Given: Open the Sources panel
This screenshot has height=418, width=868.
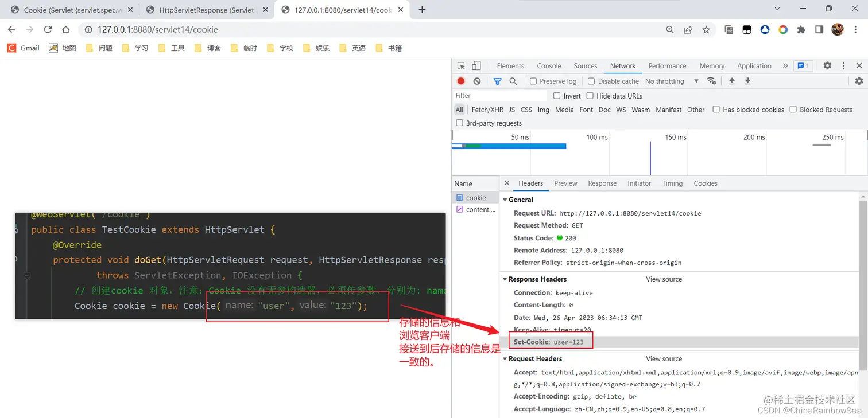Looking at the screenshot, I should [586, 66].
